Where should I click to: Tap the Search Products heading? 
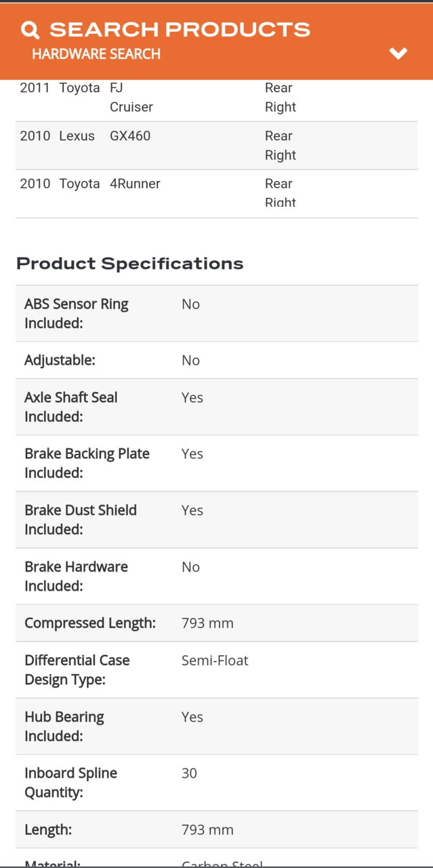click(x=180, y=30)
